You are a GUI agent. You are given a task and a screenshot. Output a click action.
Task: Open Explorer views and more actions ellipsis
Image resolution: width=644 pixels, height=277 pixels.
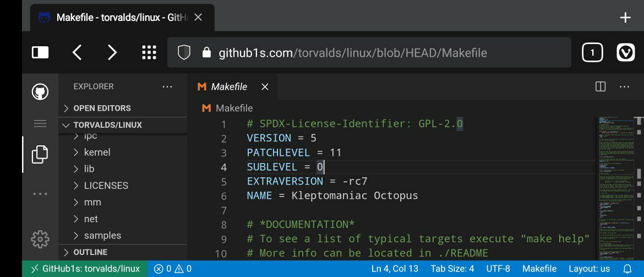pos(167,86)
